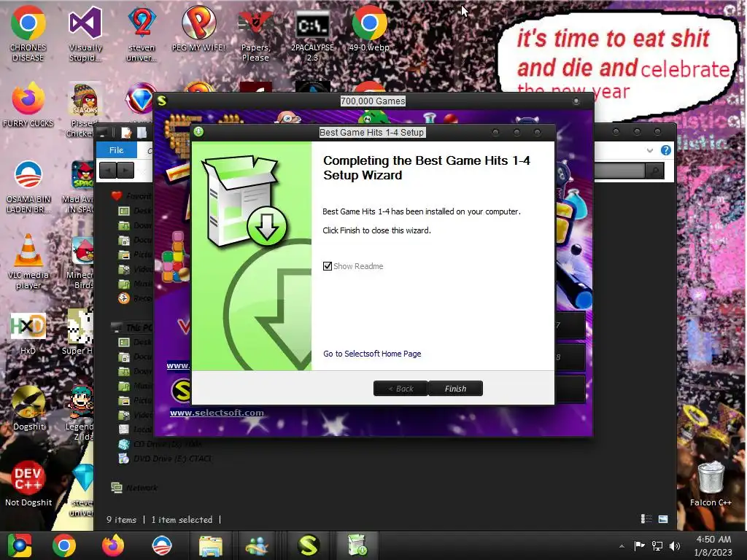Open Not Dogshit Dev C++ desktop icon

click(x=28, y=484)
